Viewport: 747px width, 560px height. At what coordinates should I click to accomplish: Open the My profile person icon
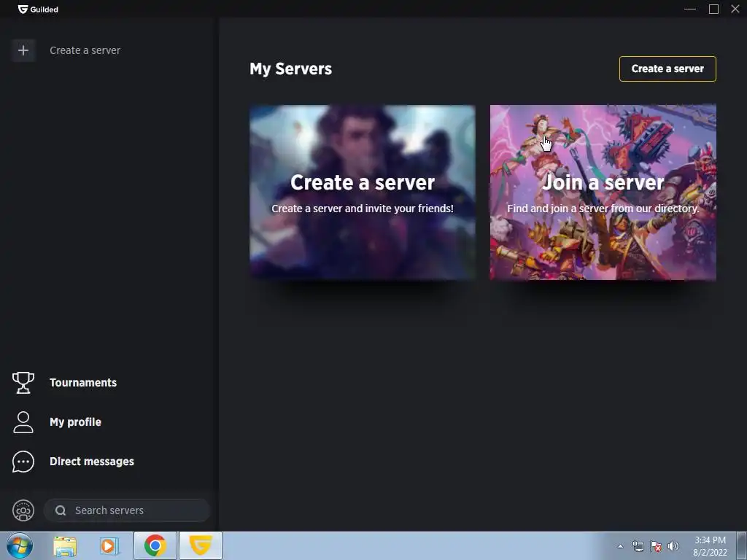(x=23, y=422)
